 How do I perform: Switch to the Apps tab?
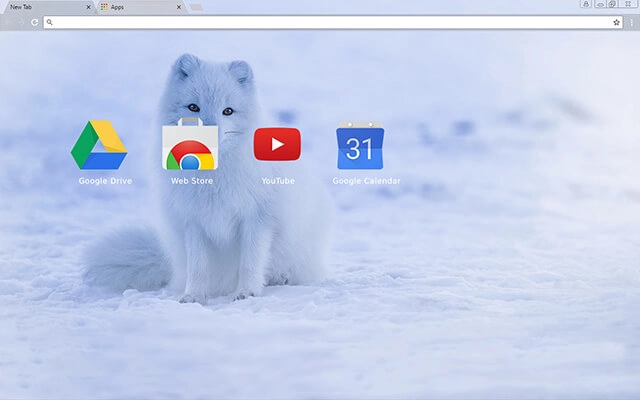pyautogui.click(x=142, y=7)
